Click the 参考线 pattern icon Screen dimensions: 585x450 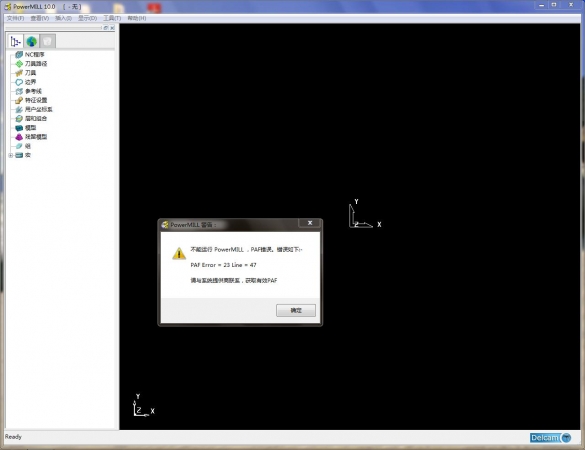click(x=19, y=91)
